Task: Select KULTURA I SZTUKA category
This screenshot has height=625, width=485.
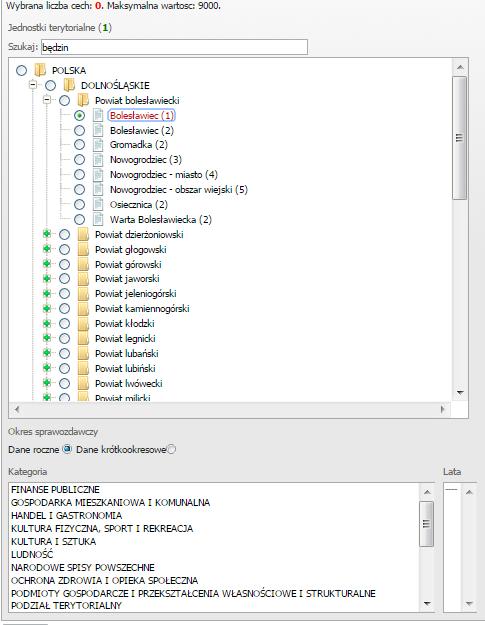Action: [x=53, y=541]
